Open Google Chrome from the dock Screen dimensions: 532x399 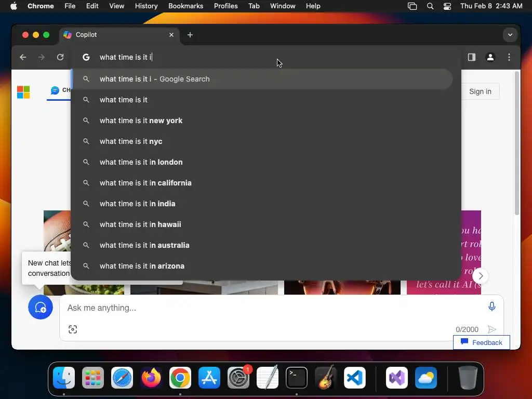[x=180, y=378]
